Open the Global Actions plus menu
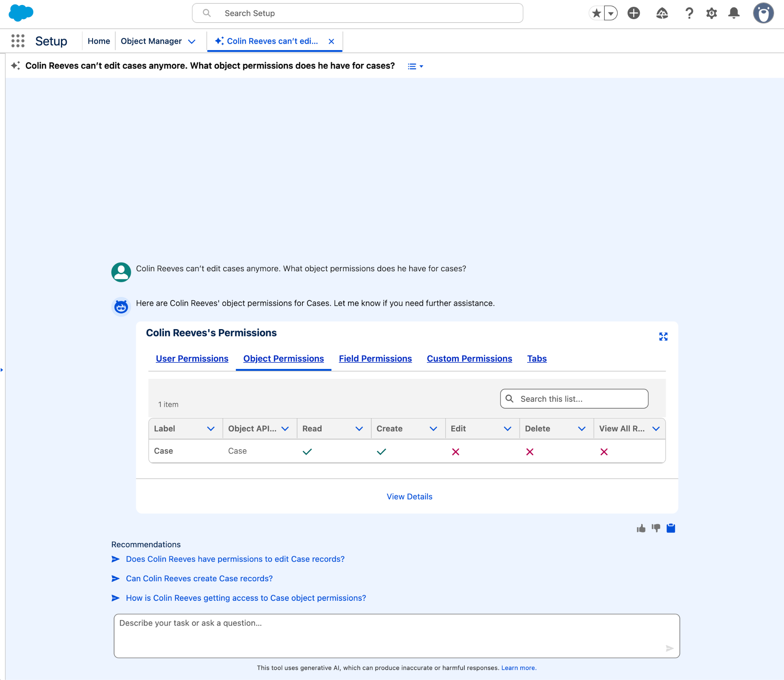This screenshot has width=784, height=680. coord(634,13)
